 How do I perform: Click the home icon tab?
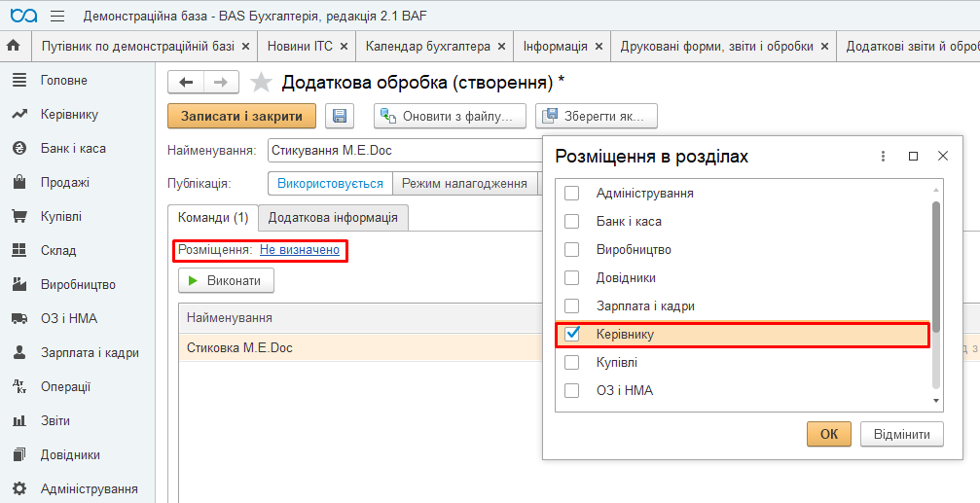14,46
